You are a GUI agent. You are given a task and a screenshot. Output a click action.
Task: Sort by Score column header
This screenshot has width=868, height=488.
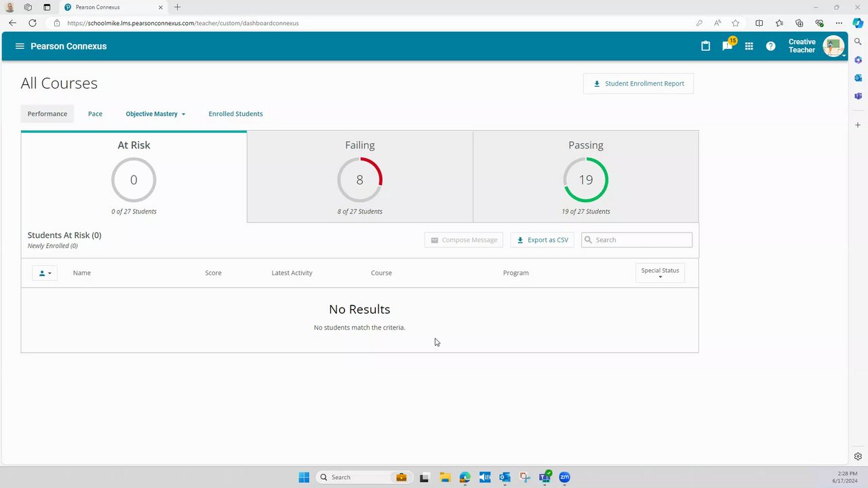(x=213, y=273)
